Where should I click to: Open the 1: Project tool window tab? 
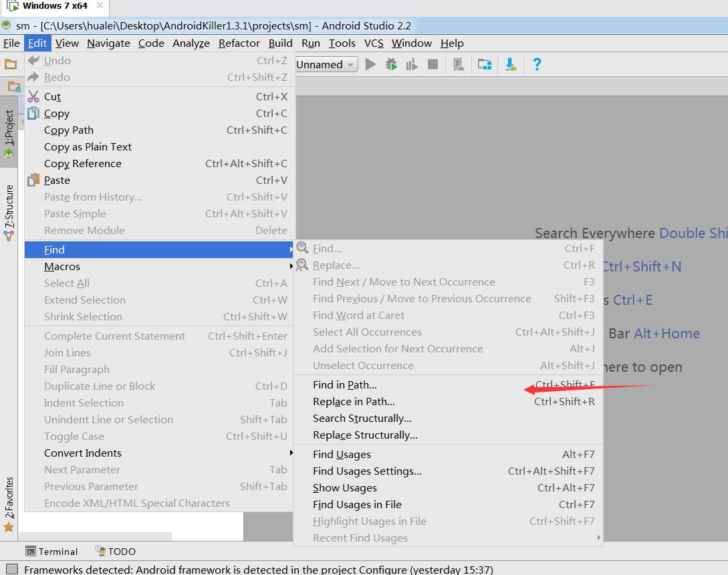pyautogui.click(x=9, y=133)
